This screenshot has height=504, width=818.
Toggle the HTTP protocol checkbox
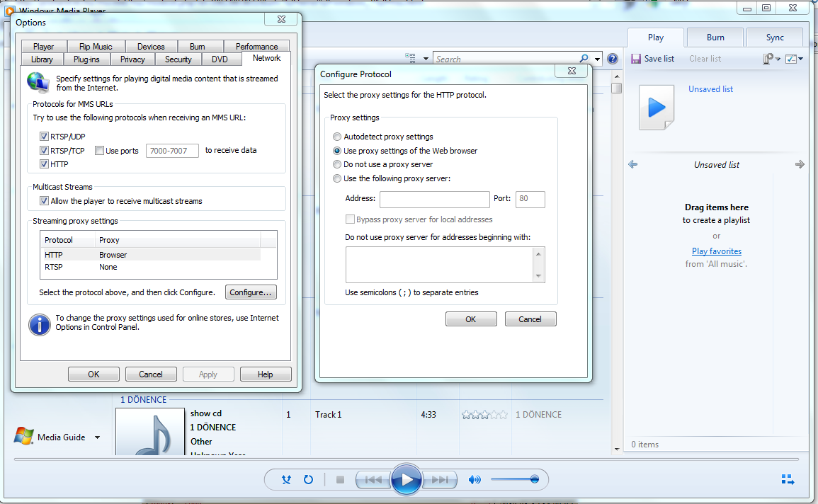pyautogui.click(x=45, y=164)
